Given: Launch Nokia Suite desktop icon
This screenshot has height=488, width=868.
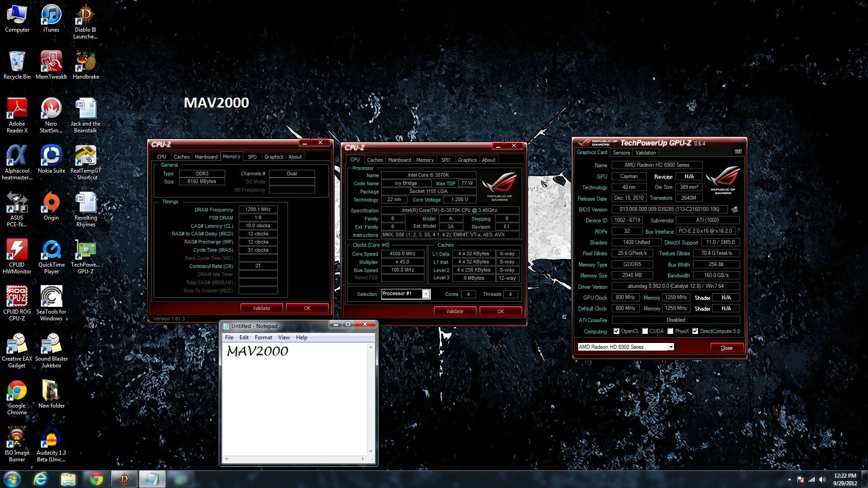Looking at the screenshot, I should coord(51,159).
